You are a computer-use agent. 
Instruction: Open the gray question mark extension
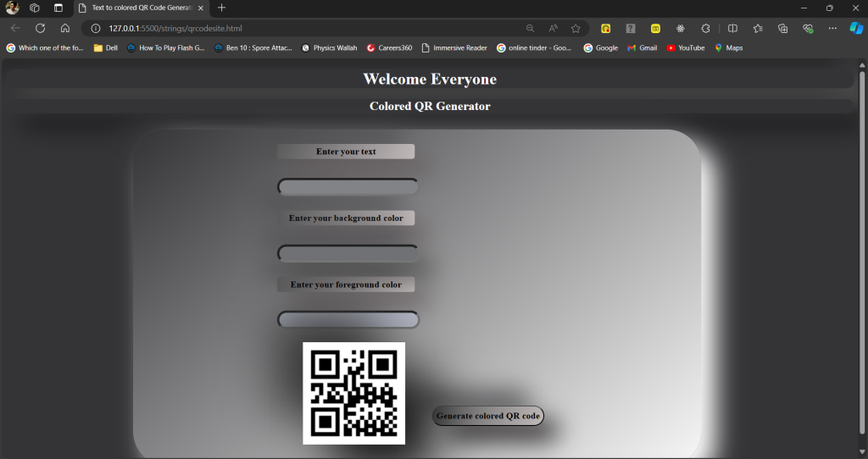pyautogui.click(x=631, y=28)
